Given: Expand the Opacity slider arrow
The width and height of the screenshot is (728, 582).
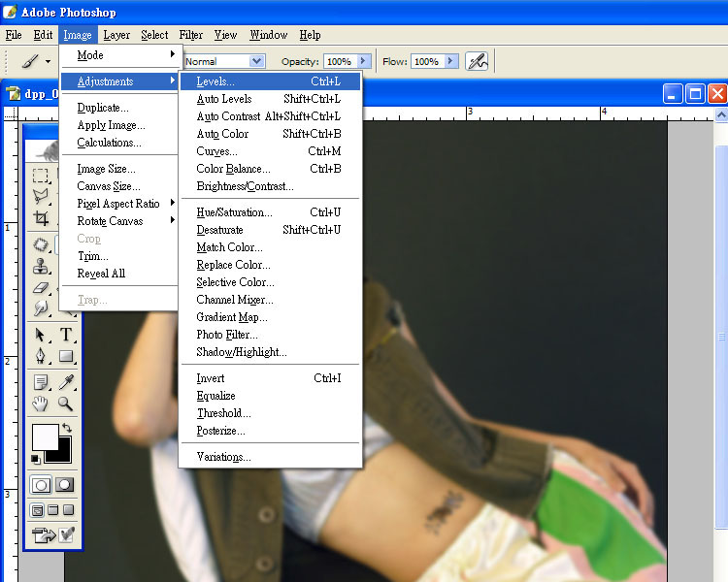Looking at the screenshot, I should [x=366, y=61].
